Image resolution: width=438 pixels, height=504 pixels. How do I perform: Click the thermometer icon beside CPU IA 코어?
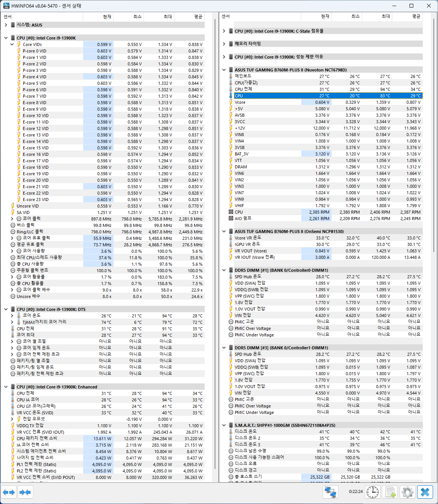(x=13, y=399)
